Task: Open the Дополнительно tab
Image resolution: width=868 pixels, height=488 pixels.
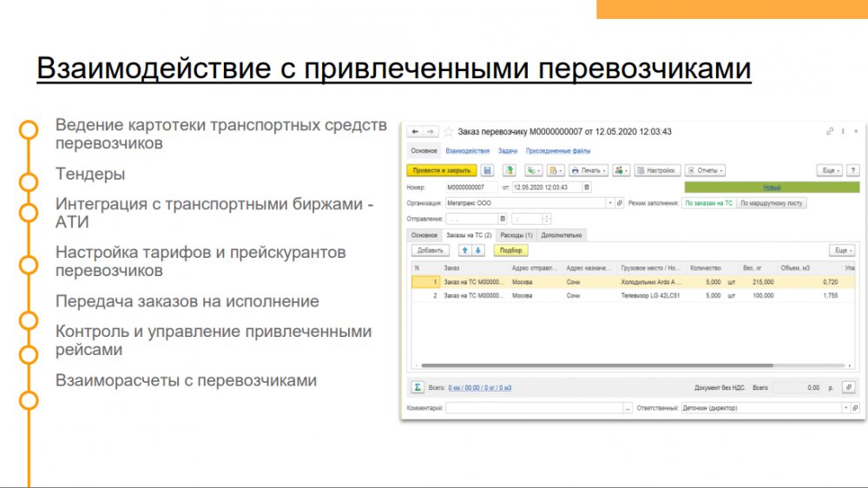Action: point(562,234)
